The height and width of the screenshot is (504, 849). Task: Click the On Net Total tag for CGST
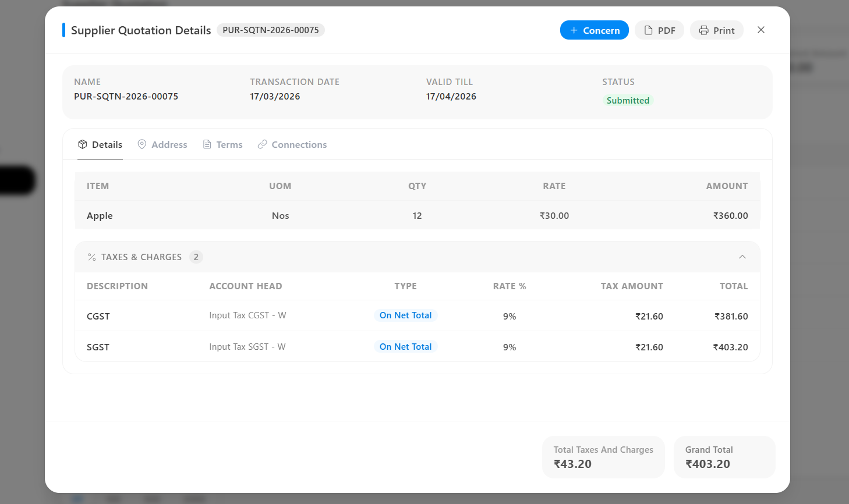405,315
